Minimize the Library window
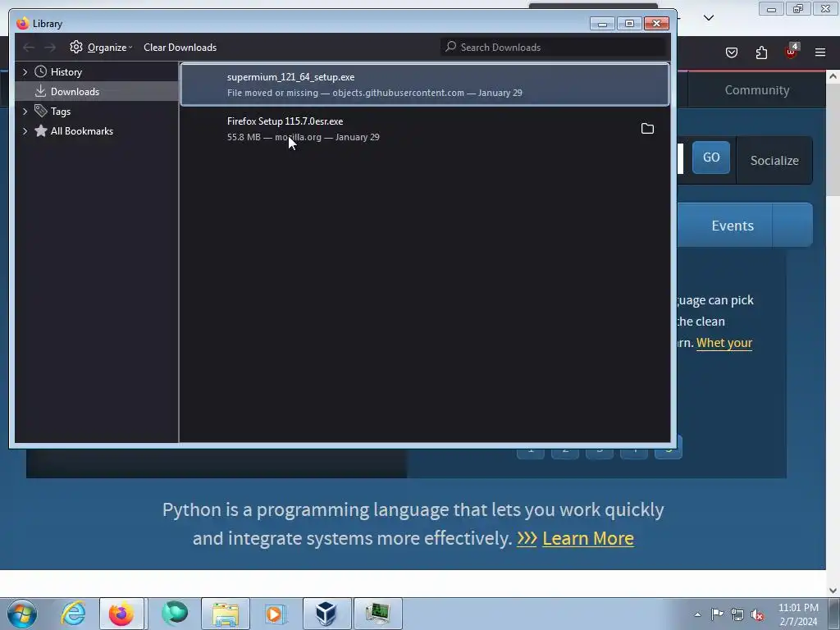 pos(602,24)
